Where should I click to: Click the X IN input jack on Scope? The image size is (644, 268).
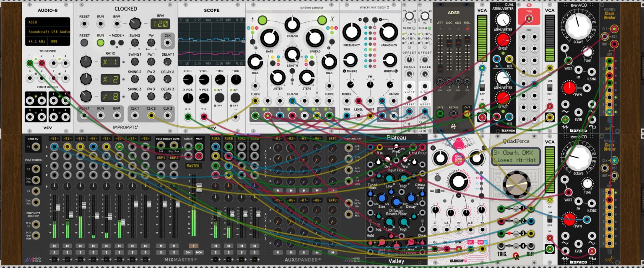188,117
